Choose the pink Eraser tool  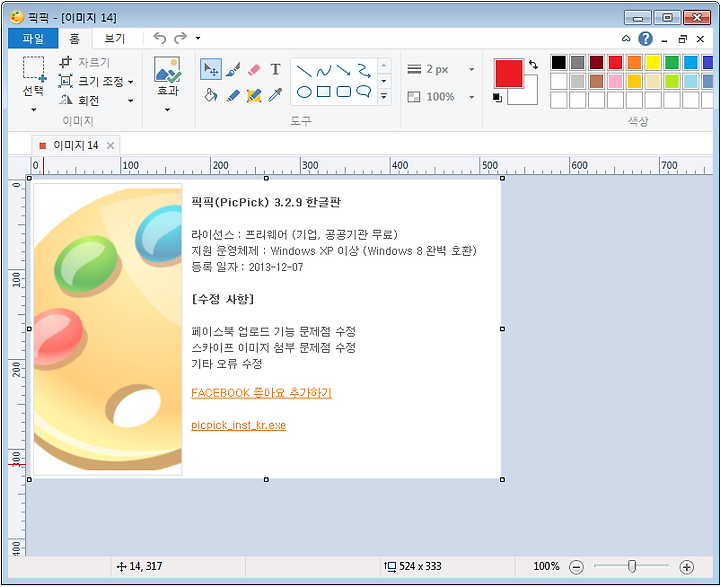(254, 70)
